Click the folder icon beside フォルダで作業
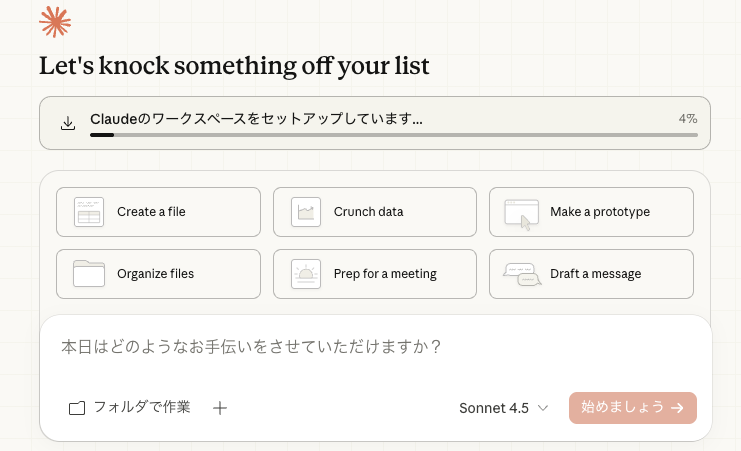Screen dimensions: 741x451 click(77, 408)
